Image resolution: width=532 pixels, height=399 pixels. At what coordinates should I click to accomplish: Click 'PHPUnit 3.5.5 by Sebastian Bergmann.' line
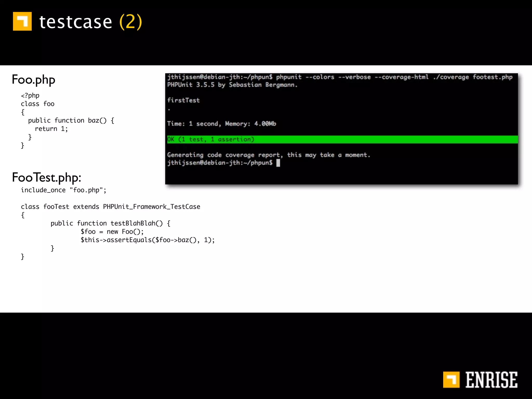coord(232,85)
